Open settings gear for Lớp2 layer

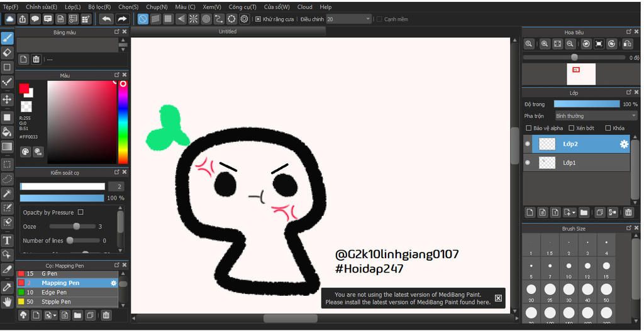pos(624,144)
